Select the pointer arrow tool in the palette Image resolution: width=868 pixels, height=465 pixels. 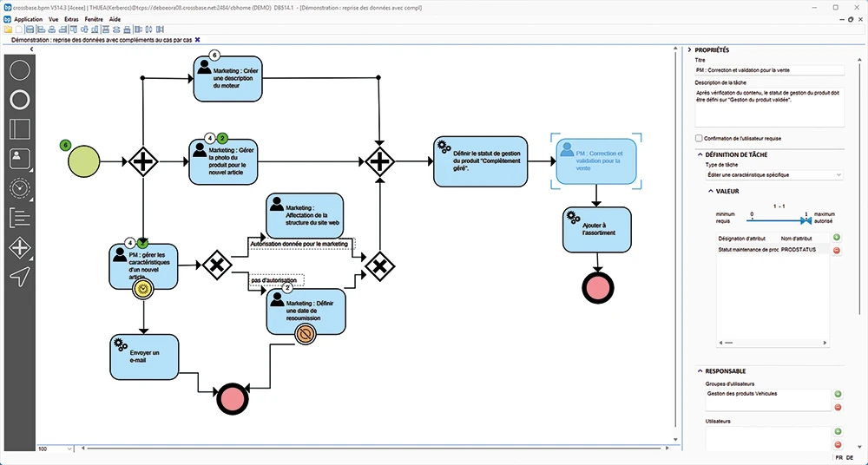point(20,277)
